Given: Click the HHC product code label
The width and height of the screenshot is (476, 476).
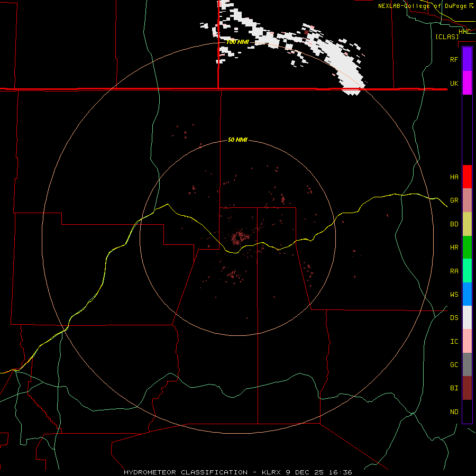Looking at the screenshot, I should 464,32.
